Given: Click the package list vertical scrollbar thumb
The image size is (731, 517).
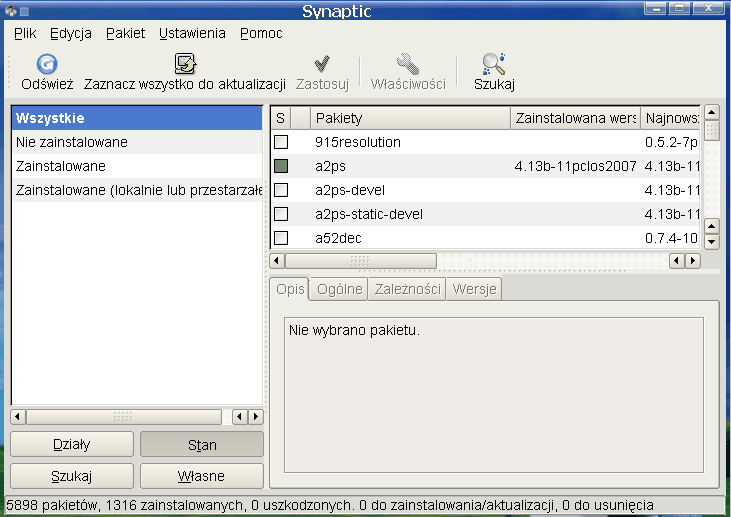Looking at the screenshot, I should pos(711,131).
